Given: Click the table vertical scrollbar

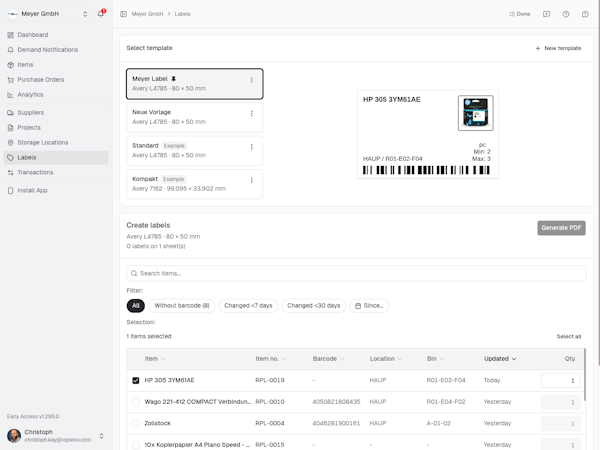Looking at the screenshot, I should pyautogui.click(x=585, y=374).
